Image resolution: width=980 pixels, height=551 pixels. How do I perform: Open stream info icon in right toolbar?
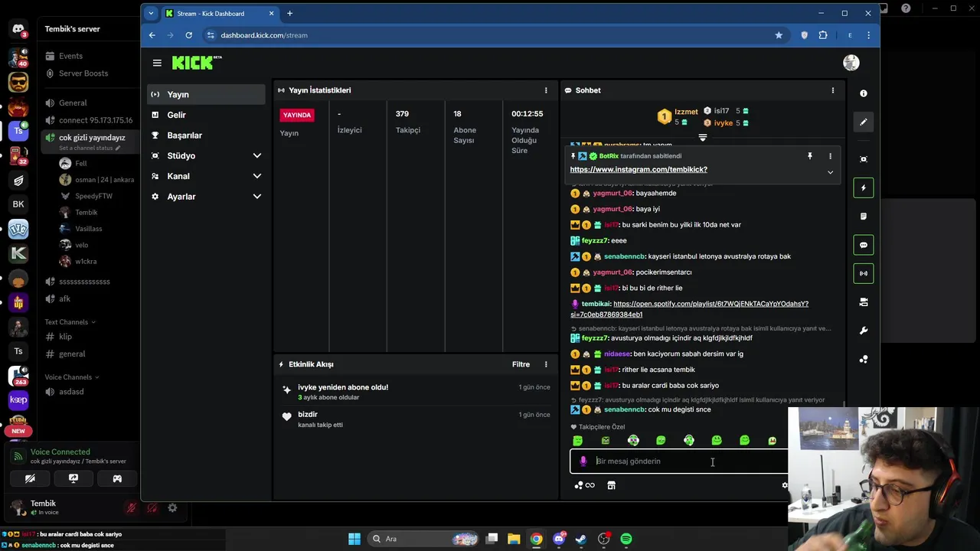pos(864,93)
